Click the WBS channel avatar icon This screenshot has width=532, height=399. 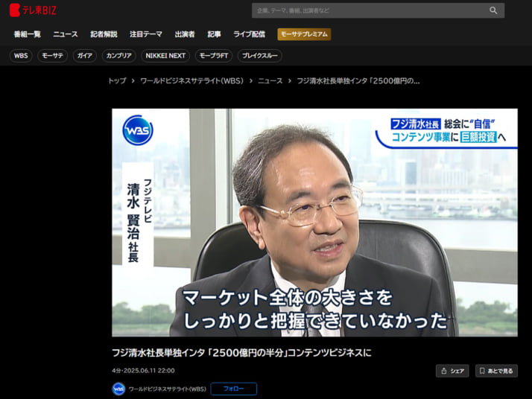pos(118,389)
